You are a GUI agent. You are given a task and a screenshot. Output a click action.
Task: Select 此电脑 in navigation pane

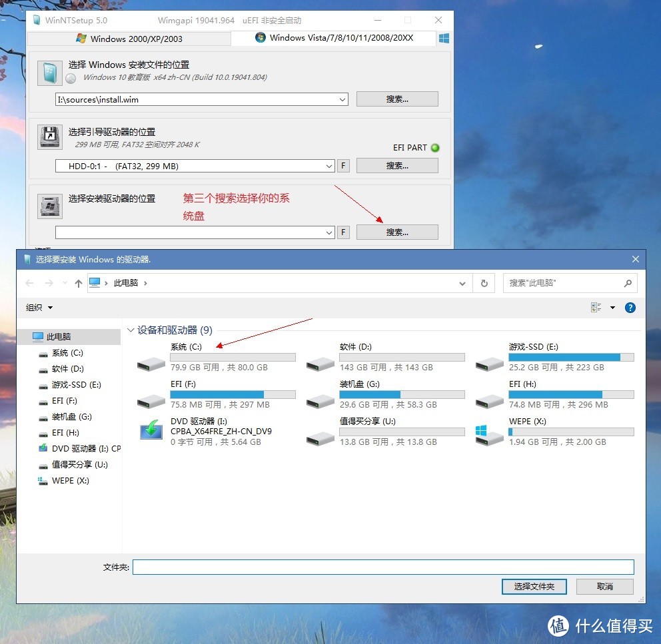click(69, 337)
